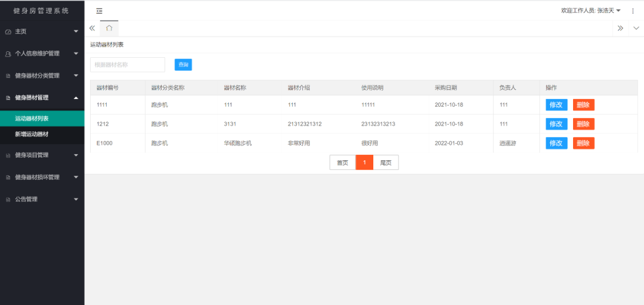644x305 pixels.
Task: Open the tab operations dropdown chevron
Action: coord(636,28)
